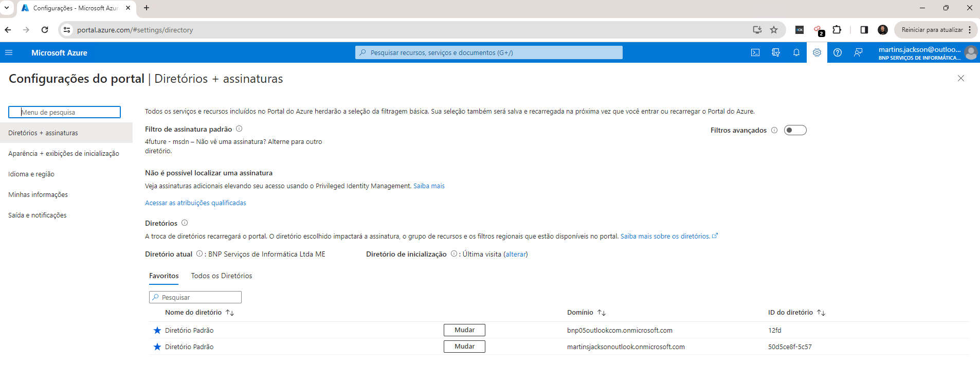Click Mudar for martinsjacksonoutlook directory

pos(464,347)
